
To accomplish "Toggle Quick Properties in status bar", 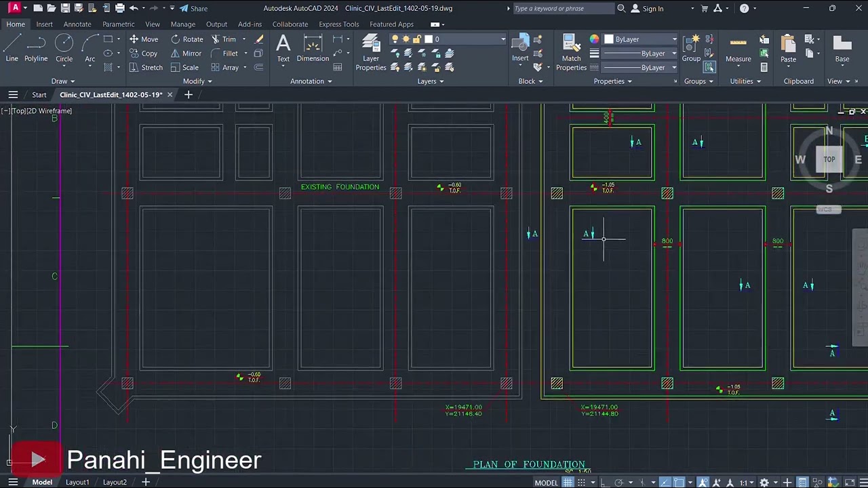I will [802, 483].
